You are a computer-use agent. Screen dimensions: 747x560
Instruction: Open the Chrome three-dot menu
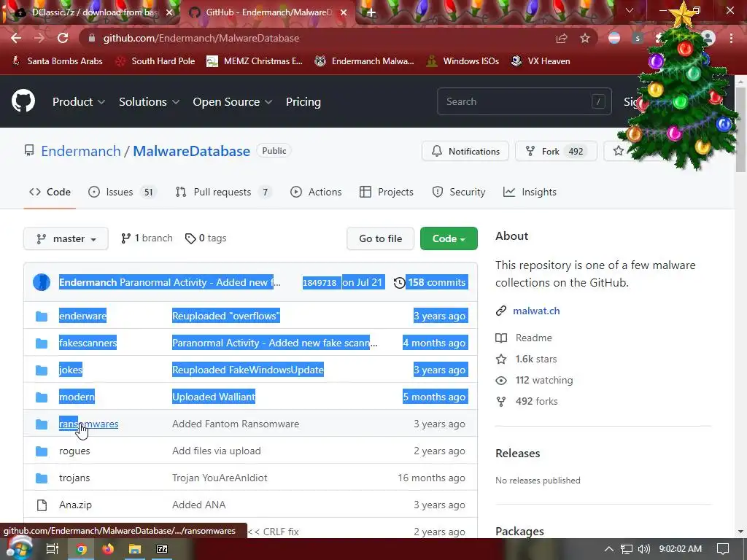tap(731, 38)
